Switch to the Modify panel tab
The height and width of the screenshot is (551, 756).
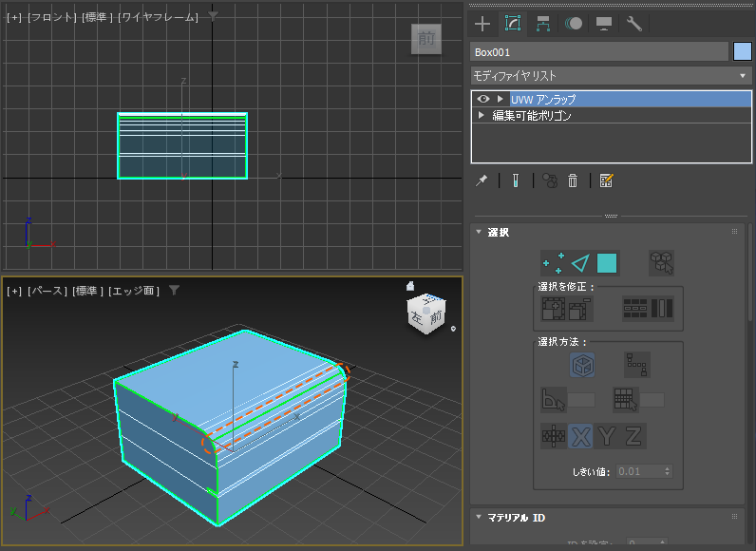513,23
